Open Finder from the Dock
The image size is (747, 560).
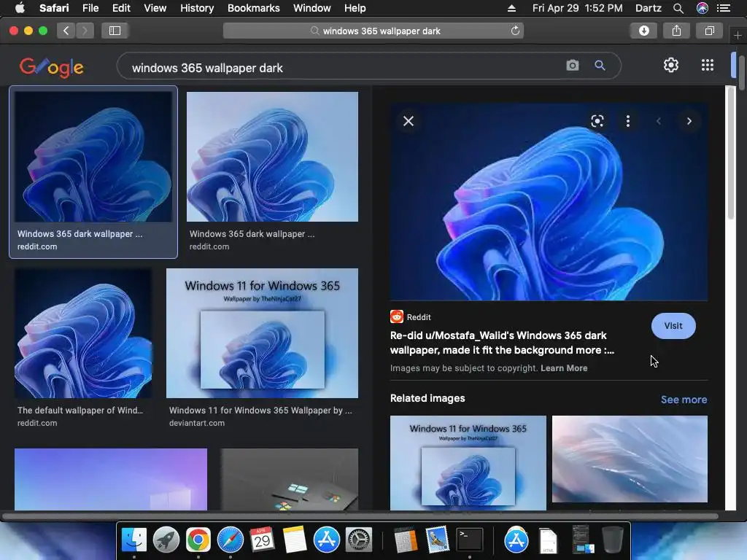(134, 540)
